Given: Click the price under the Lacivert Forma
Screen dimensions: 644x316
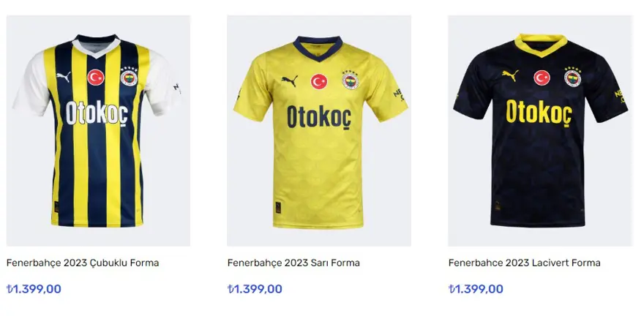Looking at the screenshot, I should coord(476,289).
